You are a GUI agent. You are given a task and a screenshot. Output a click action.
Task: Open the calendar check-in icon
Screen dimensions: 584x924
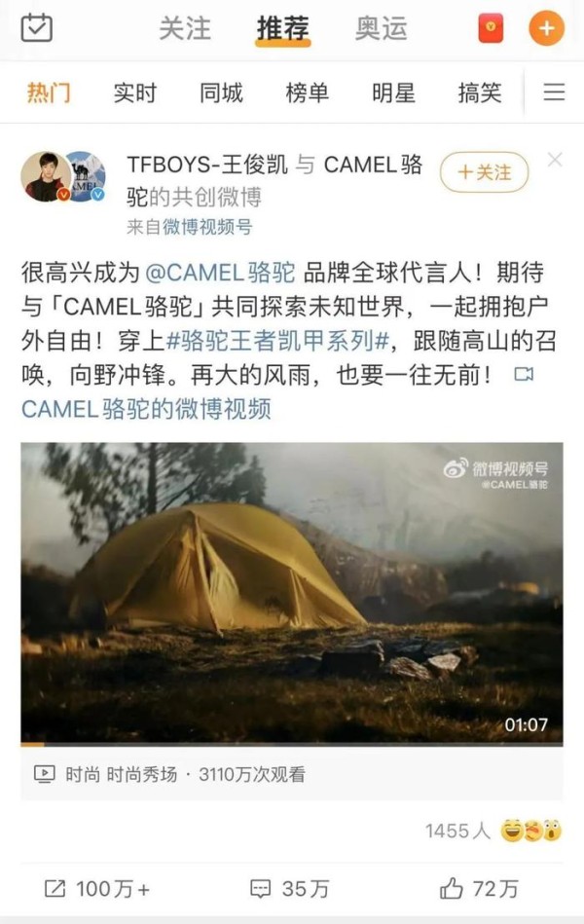[x=37, y=27]
